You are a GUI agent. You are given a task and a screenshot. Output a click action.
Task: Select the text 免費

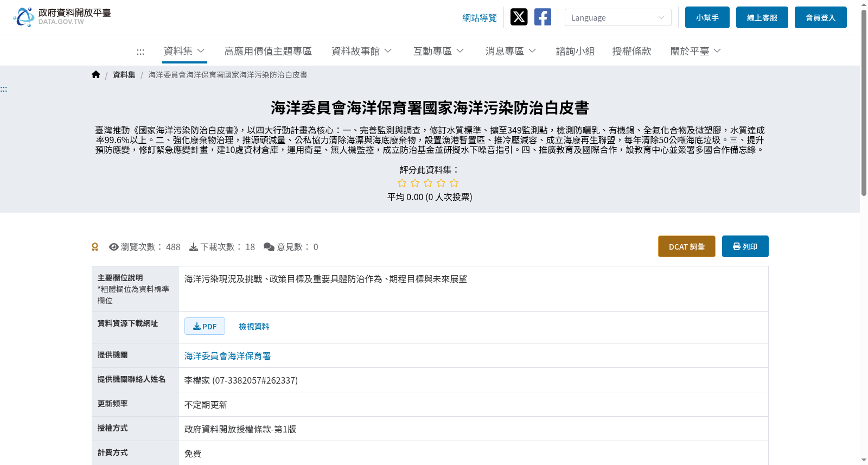click(193, 454)
